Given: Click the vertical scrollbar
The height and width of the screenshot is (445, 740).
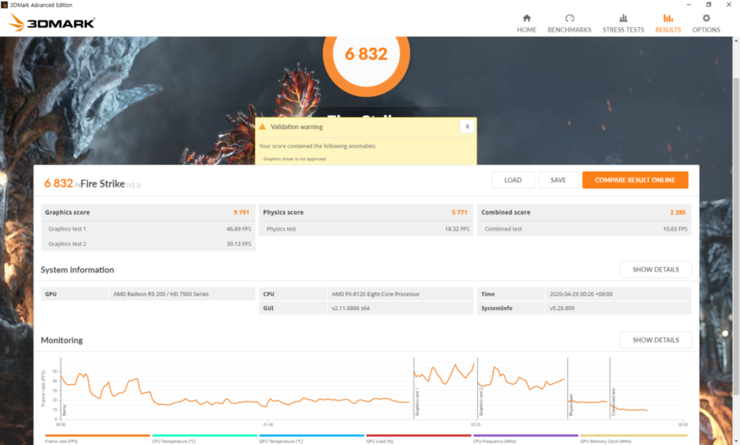Looking at the screenshot, I should tap(736, 236).
